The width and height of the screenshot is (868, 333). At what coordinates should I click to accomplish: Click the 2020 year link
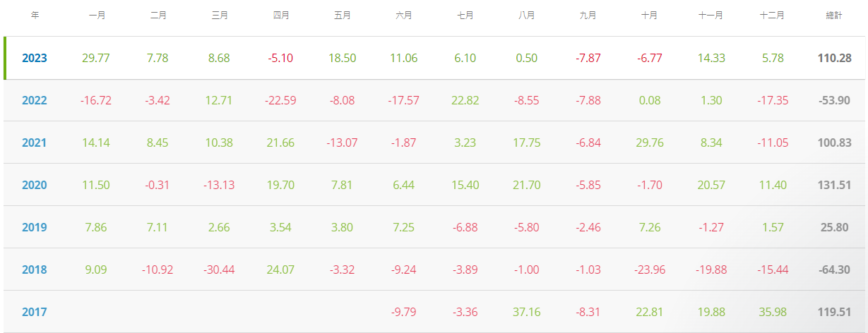click(34, 185)
